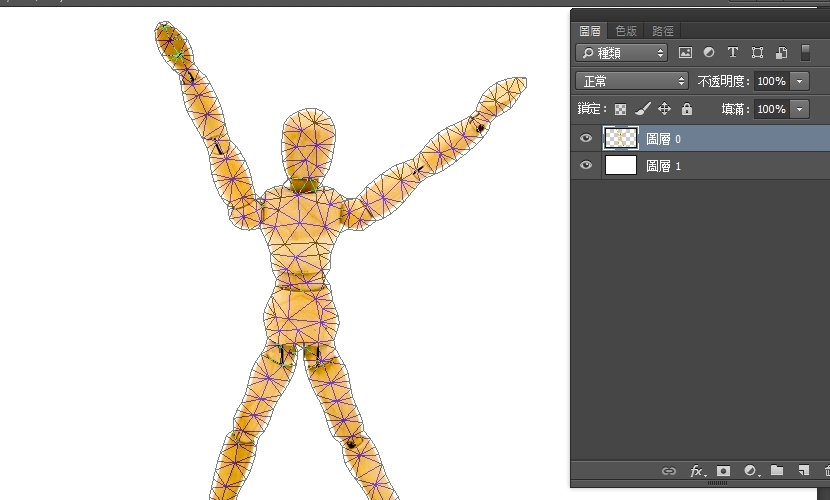This screenshot has width=830, height=500.
Task: Open the 正常 blend mode dropdown
Action: (x=633, y=81)
